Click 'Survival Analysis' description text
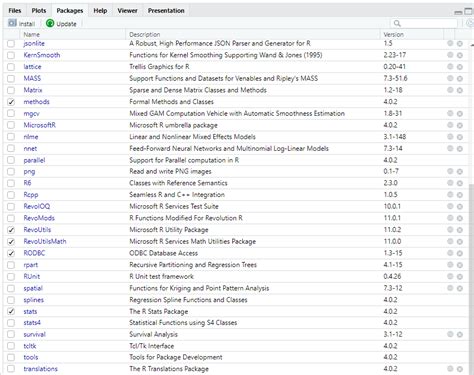Screen dimensions: 474x375 (x=153, y=334)
